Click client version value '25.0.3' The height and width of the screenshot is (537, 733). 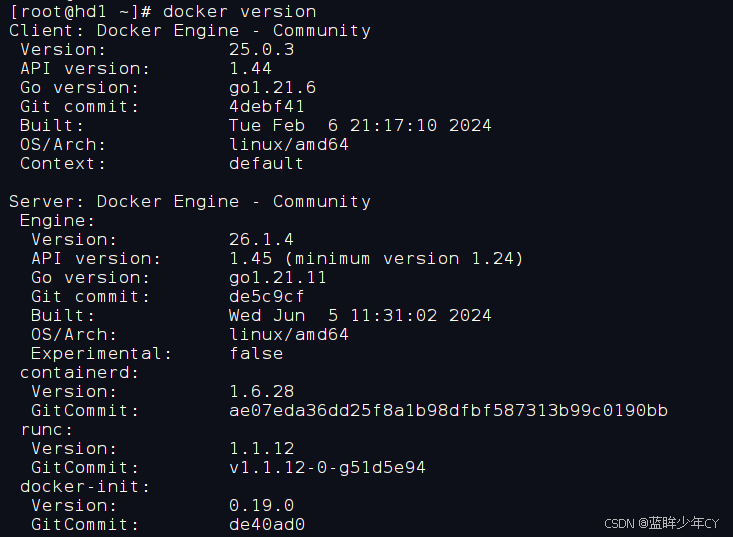[261, 50]
